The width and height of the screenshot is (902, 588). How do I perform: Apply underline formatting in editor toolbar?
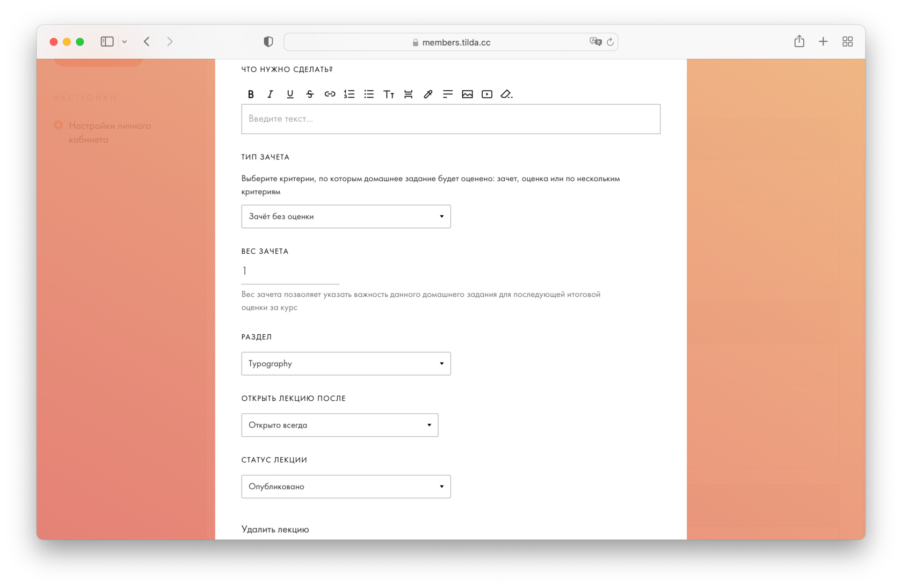pyautogui.click(x=290, y=94)
